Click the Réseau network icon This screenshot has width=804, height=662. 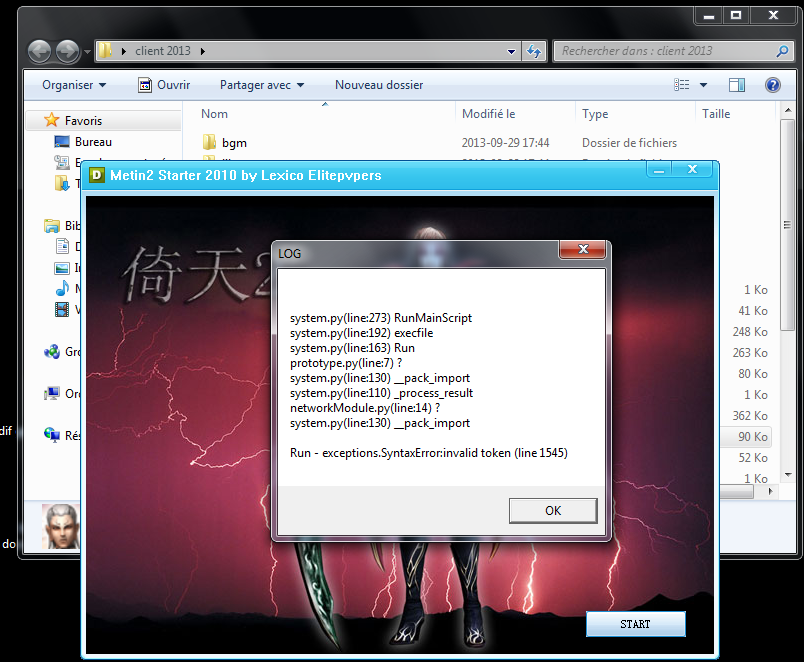coord(52,435)
